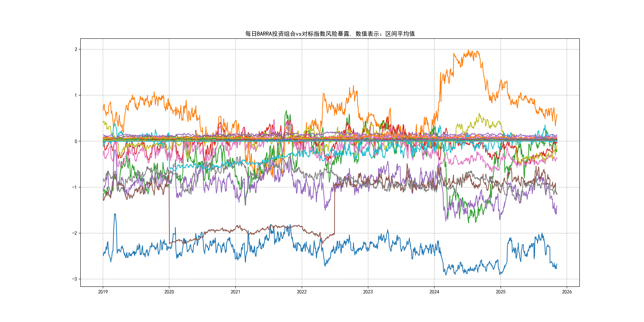
Task: Click the blue line's tall spike in early 2019
Action: (x=115, y=214)
